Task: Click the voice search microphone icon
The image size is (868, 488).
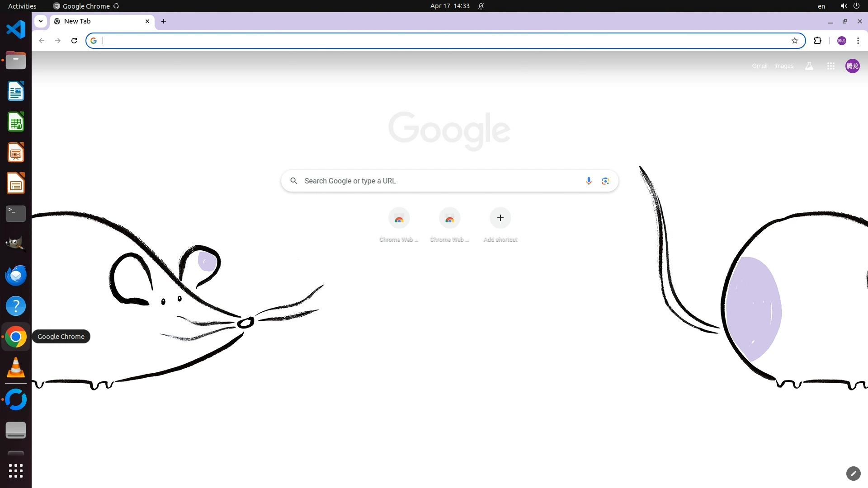Action: click(x=589, y=181)
